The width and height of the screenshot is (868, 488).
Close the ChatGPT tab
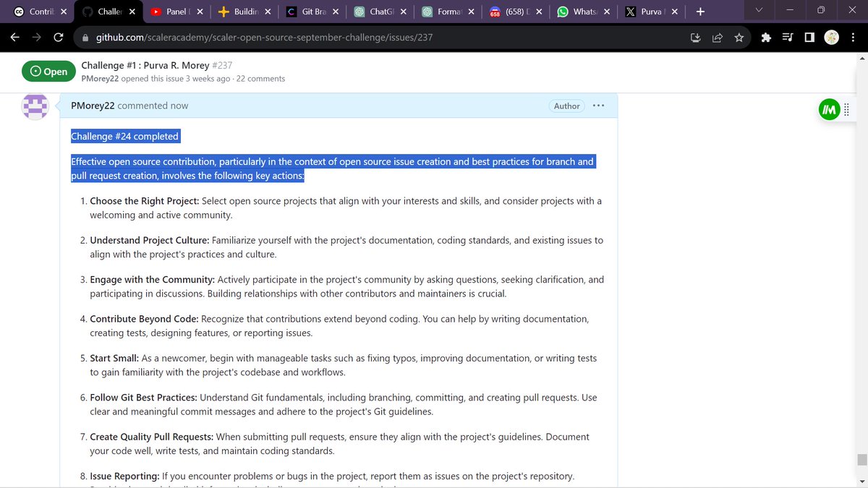click(x=404, y=12)
